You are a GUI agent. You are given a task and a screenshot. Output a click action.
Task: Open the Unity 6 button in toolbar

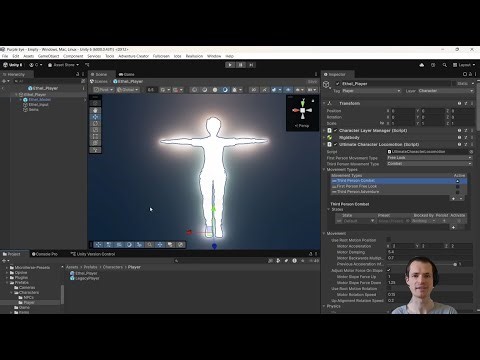tap(13, 65)
